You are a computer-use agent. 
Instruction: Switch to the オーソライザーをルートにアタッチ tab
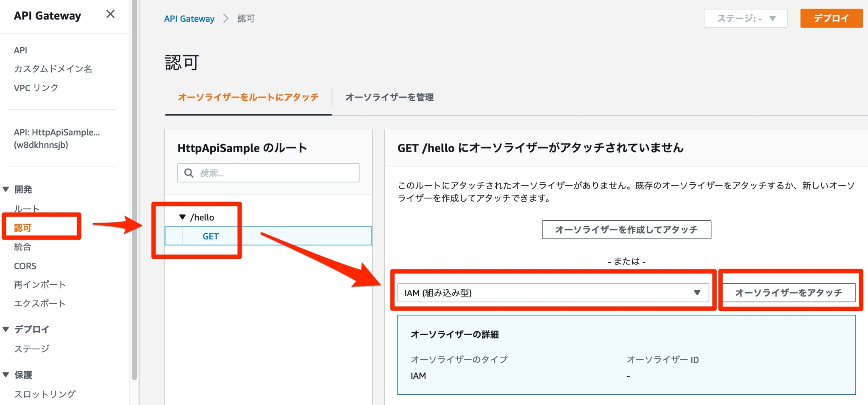[x=248, y=97]
